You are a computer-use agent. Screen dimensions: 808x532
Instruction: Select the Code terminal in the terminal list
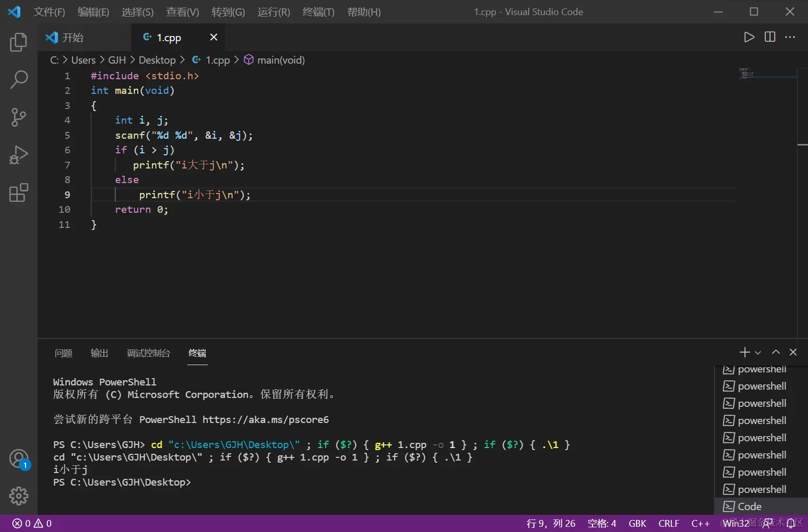tap(761, 506)
